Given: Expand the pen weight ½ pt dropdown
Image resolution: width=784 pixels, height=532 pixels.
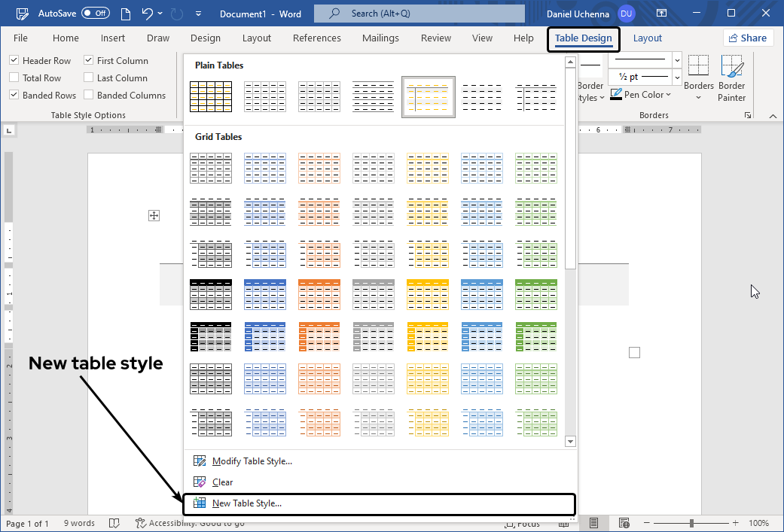Looking at the screenshot, I should 677,77.
